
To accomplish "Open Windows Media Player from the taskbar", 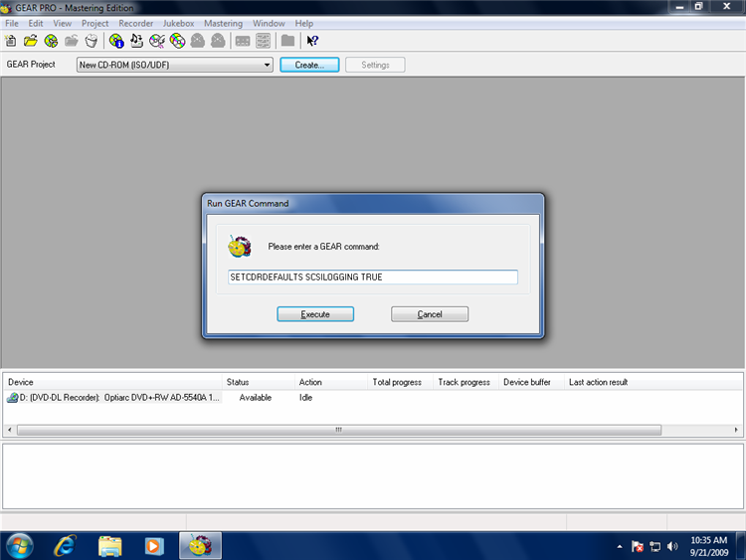I will 154,546.
